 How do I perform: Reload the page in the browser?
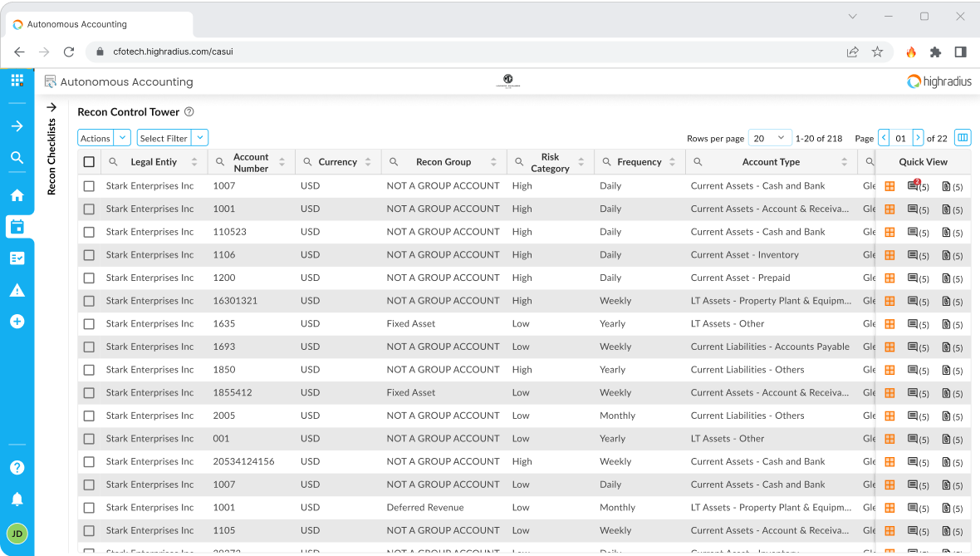coord(69,52)
